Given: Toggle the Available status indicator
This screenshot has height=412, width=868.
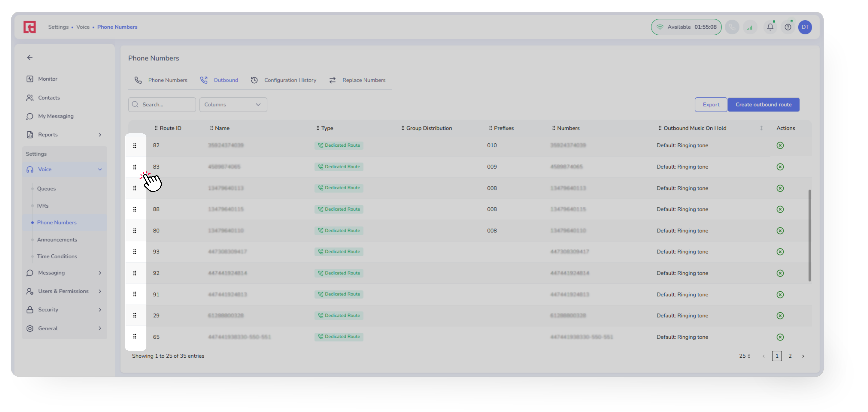Looking at the screenshot, I should 686,27.
